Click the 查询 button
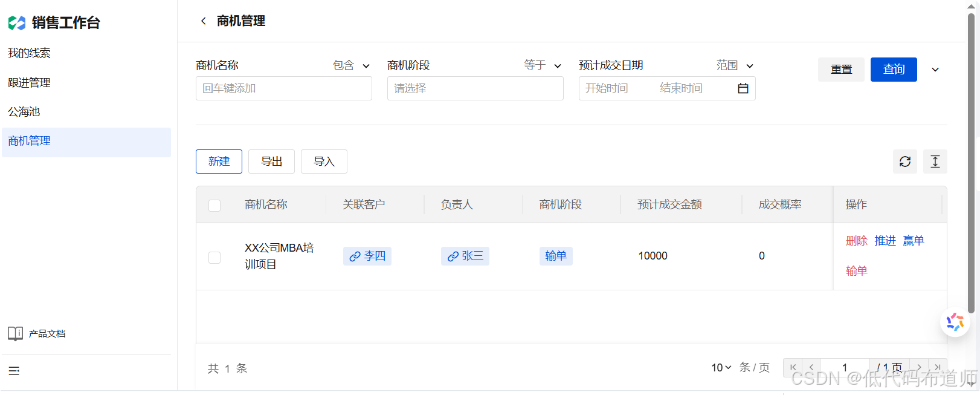 (894, 70)
